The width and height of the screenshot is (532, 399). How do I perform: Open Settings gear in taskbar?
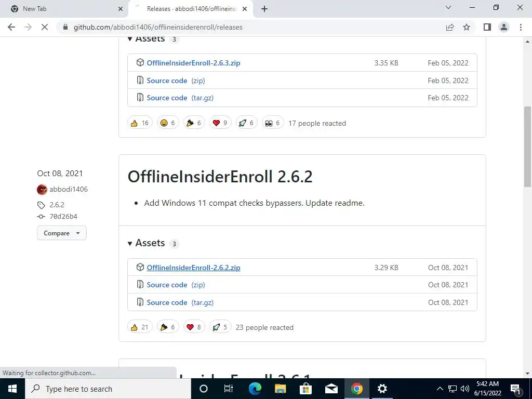click(382, 389)
